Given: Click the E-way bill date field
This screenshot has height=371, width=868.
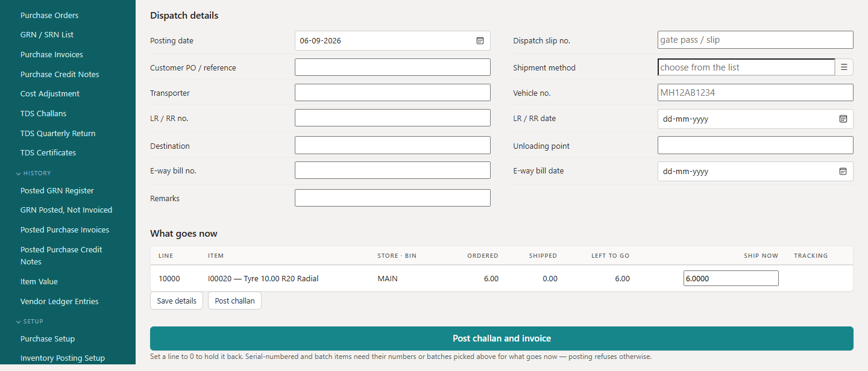Looking at the screenshot, I should 755,171.
